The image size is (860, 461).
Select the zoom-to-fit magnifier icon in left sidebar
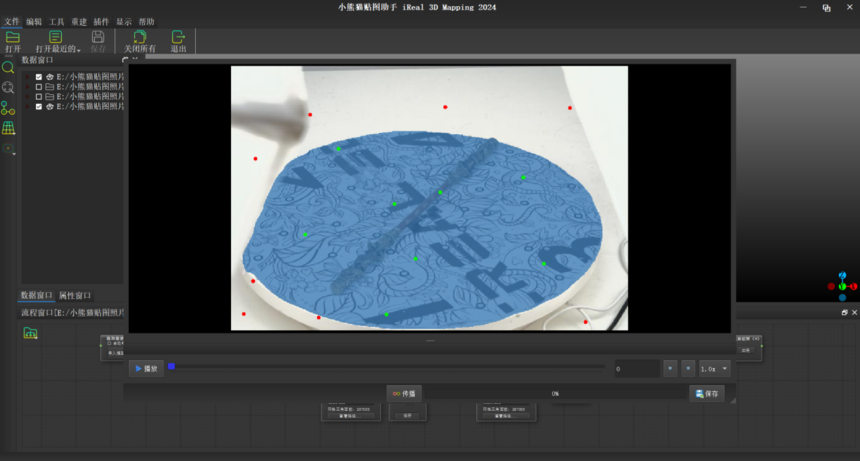tap(8, 88)
